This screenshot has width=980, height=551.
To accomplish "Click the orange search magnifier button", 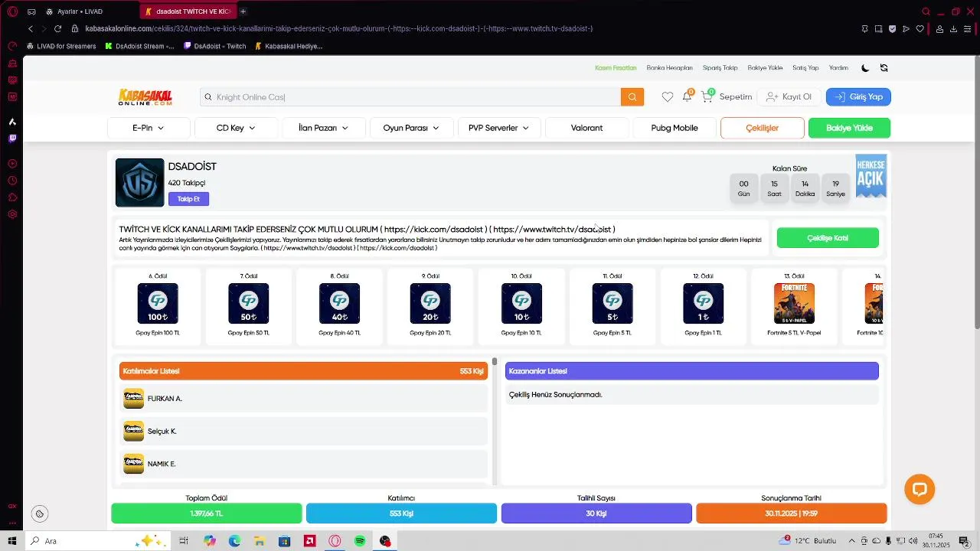I will 632,97.
